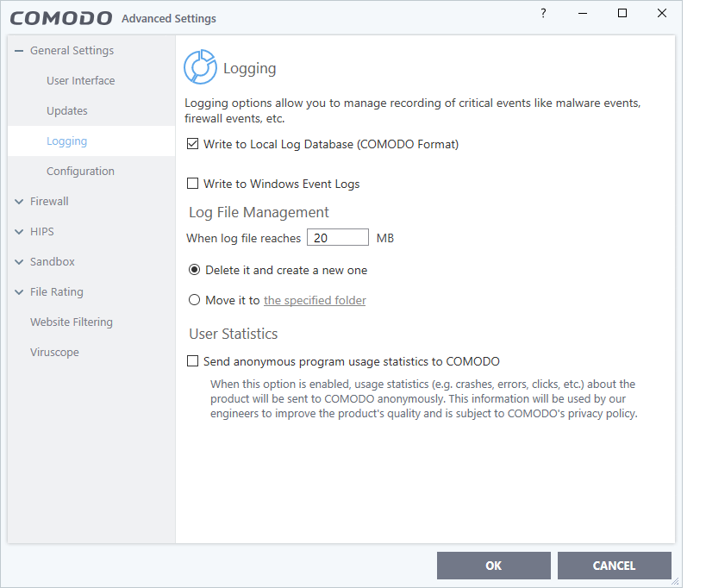Expand the Sandbox section
Image resolution: width=706 pixels, height=588 pixels.
pos(19,262)
